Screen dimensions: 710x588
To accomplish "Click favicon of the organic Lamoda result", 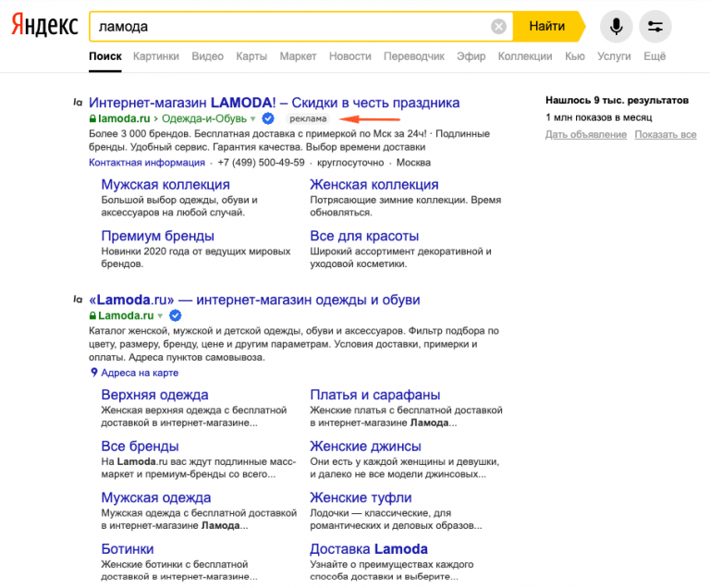I will click(78, 300).
